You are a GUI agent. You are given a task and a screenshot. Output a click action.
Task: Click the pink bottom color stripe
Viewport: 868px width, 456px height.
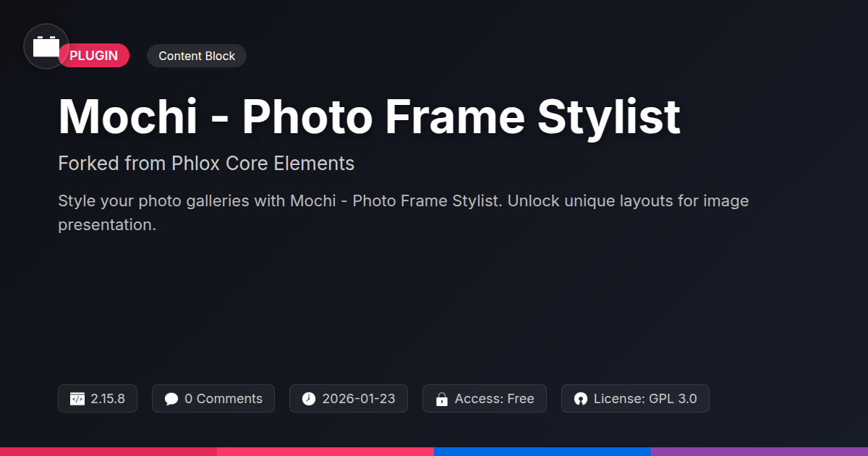click(x=325, y=452)
